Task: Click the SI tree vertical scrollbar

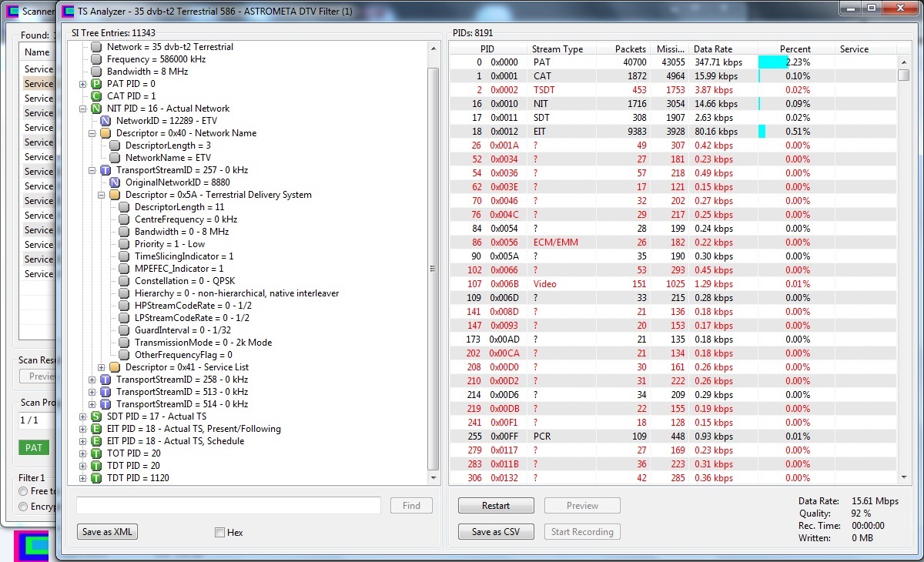Action: tap(433, 263)
